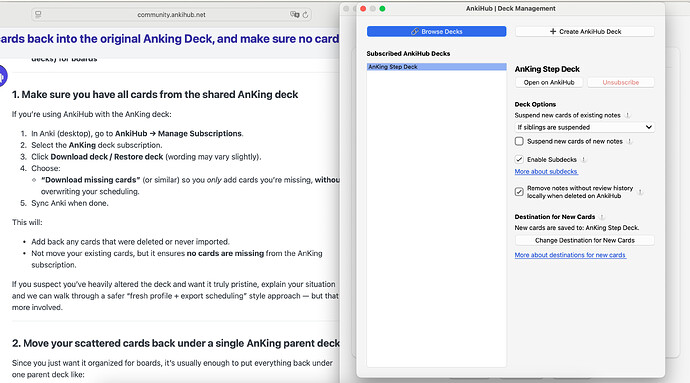This screenshot has height=383, width=690.
Task: Check Suspend new cards of new notes
Action: click(x=519, y=141)
